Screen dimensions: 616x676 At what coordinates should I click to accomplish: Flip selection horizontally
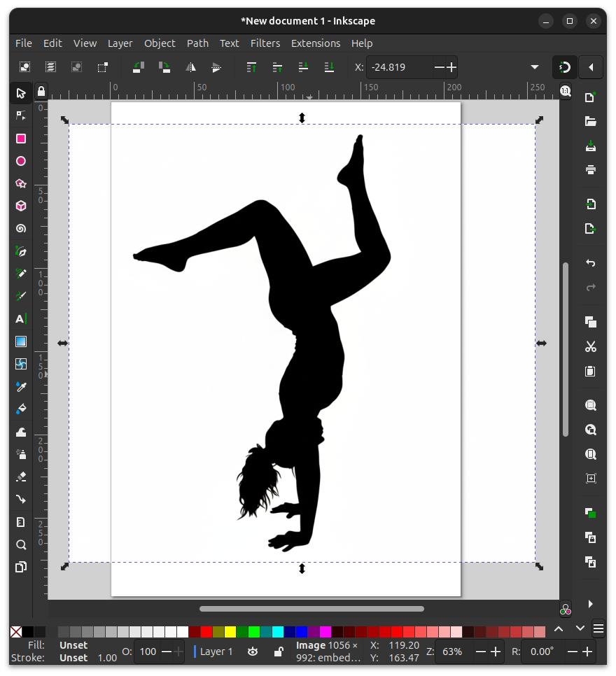click(190, 67)
